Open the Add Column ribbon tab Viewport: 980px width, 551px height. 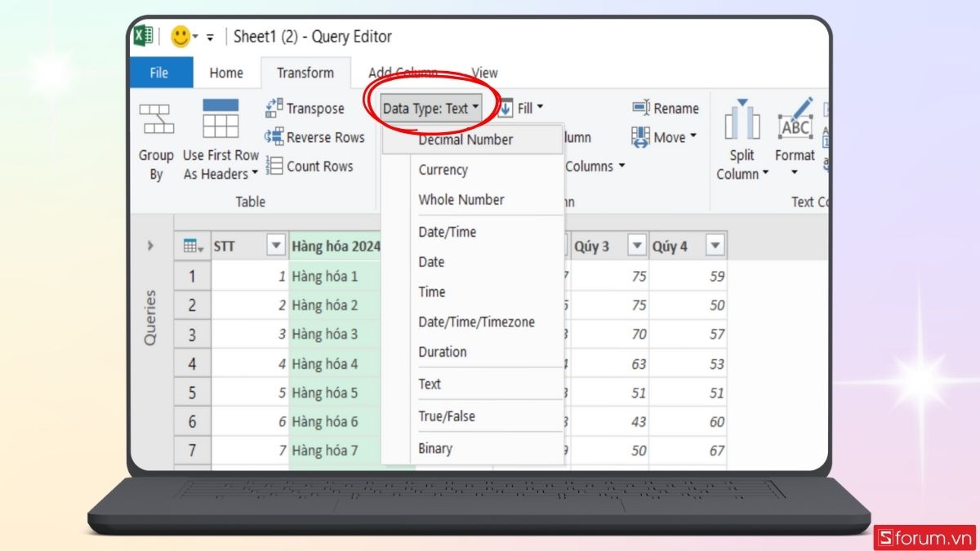(x=403, y=73)
